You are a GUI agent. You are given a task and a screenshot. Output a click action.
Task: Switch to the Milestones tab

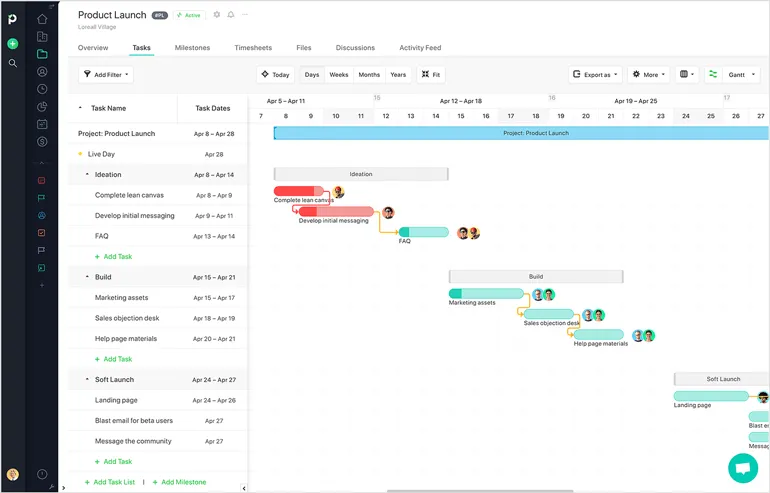192,48
